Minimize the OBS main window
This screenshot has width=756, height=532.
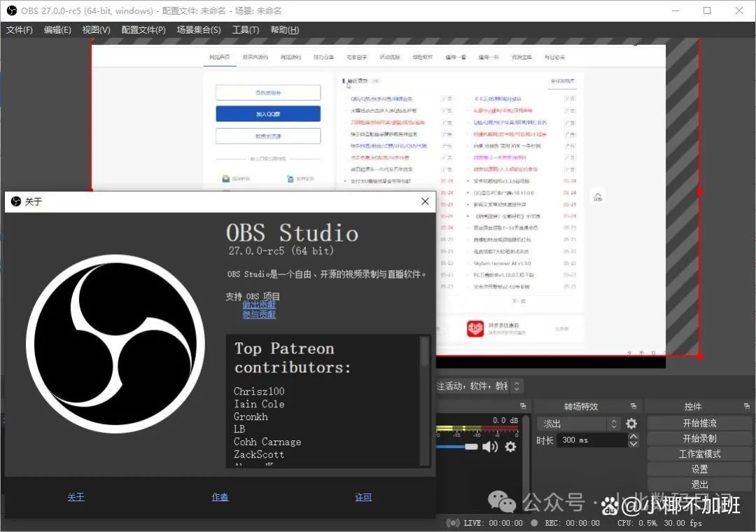675,10
